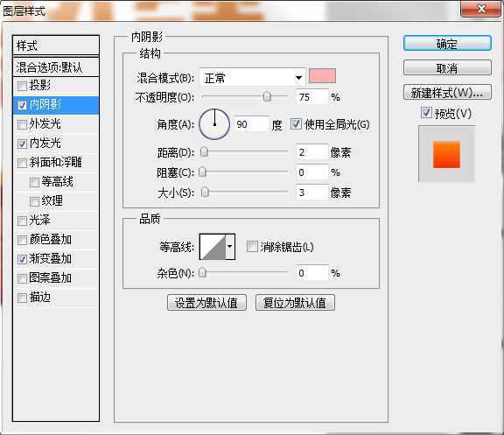Viewport: 504px width, 435px height.
Task: Enable the 外发光 outer glow checkbox
Action: point(22,124)
